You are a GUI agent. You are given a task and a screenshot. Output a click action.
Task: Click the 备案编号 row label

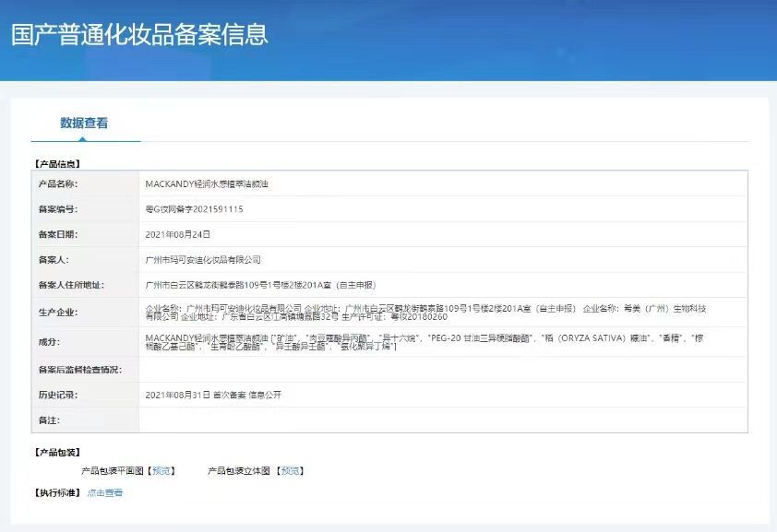pyautogui.click(x=57, y=209)
